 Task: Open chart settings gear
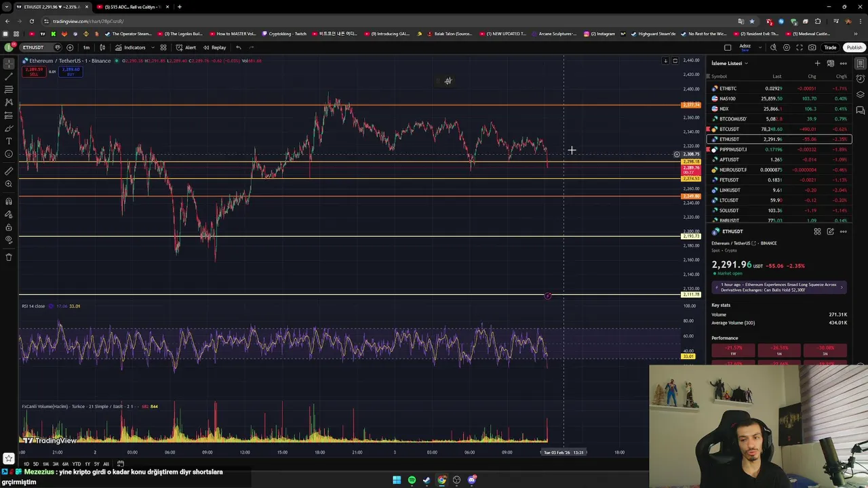point(787,47)
